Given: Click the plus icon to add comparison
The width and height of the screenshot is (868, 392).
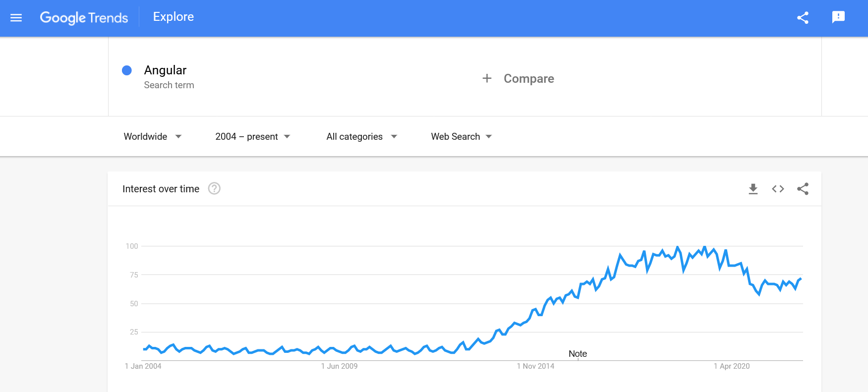Looking at the screenshot, I should pos(487,78).
